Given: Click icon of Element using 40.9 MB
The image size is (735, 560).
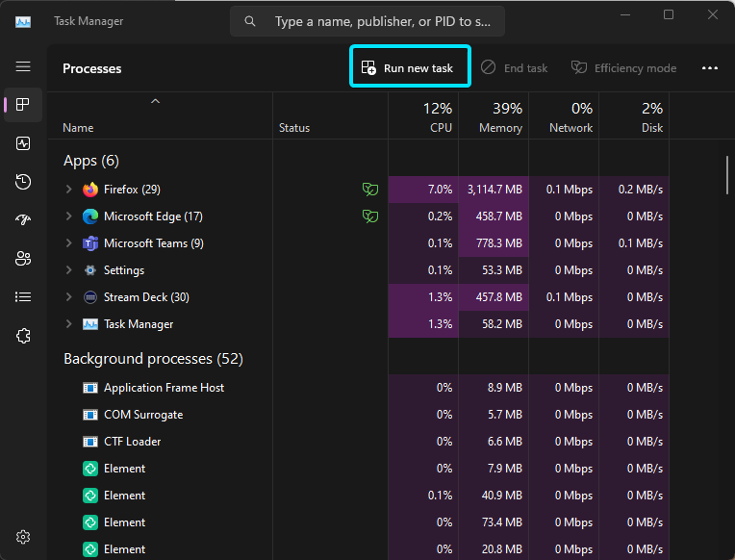Looking at the screenshot, I should pos(90,496).
